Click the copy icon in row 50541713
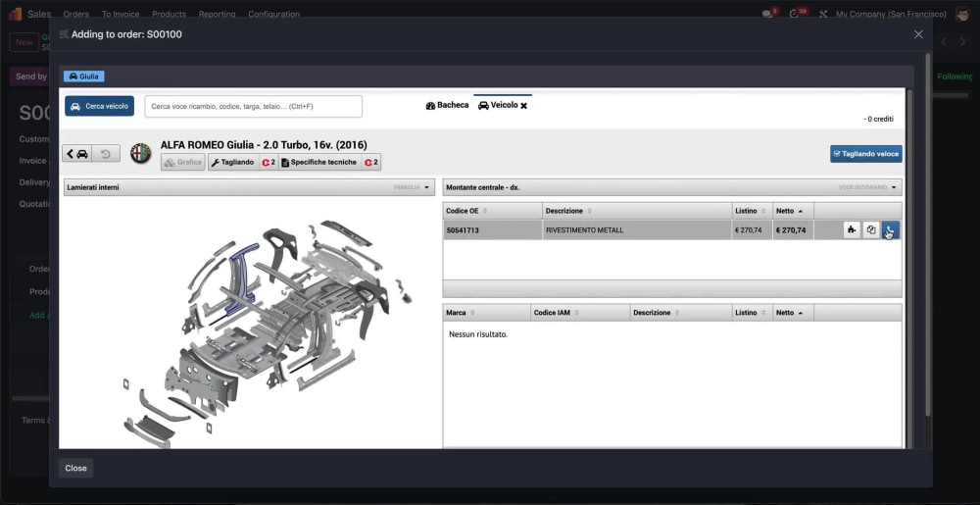 click(870, 230)
